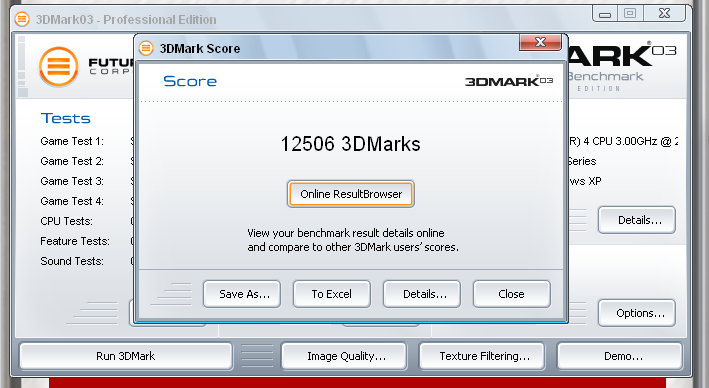Screen dimensions: 709x388
Task: Click the 3DMark Score dialog title icon
Action: pos(146,48)
